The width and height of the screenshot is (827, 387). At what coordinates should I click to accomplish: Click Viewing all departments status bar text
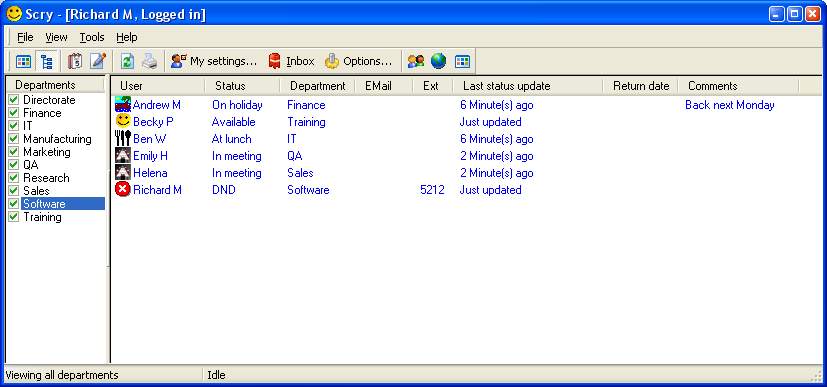62,375
